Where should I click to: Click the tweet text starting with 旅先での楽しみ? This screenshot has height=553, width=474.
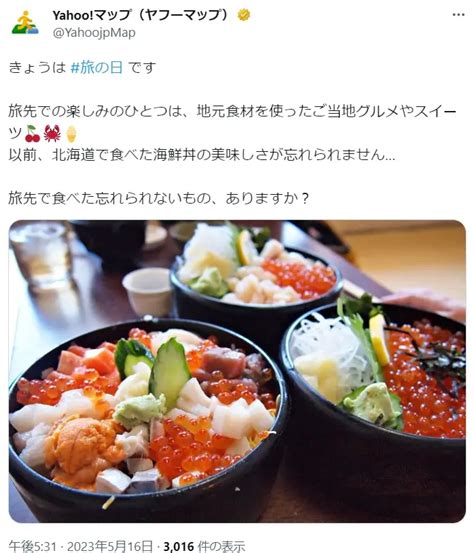[232, 122]
